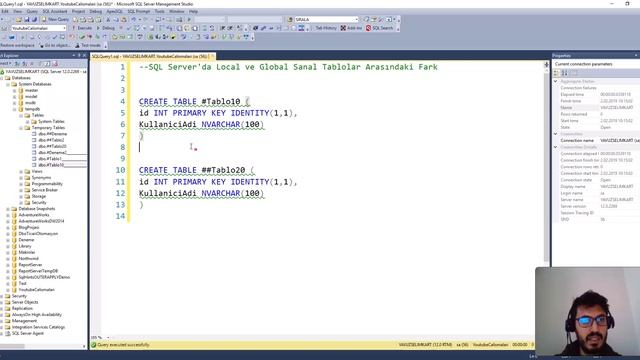Click the Open File icon in the toolbar

pyautogui.click(x=19, y=19)
